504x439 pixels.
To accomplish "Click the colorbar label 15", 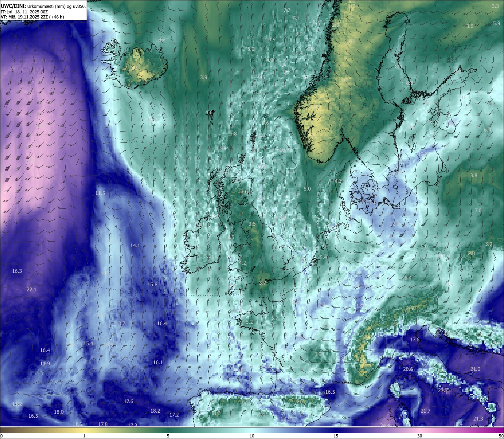I will point(336,435).
